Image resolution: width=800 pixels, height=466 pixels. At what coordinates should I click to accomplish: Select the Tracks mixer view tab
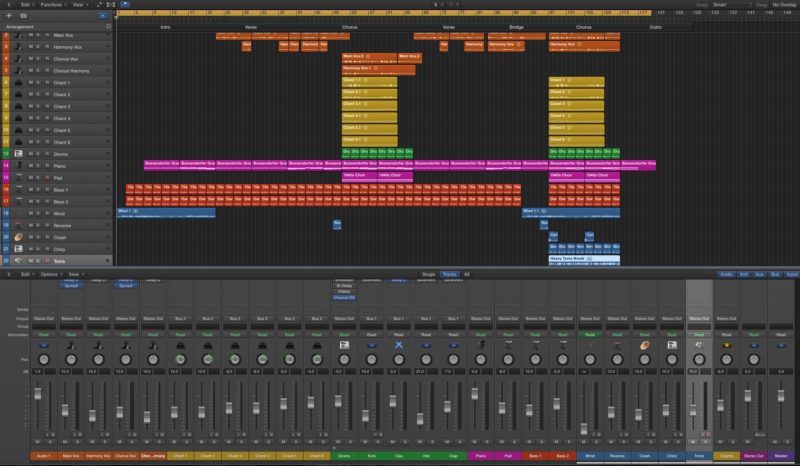tap(449, 275)
